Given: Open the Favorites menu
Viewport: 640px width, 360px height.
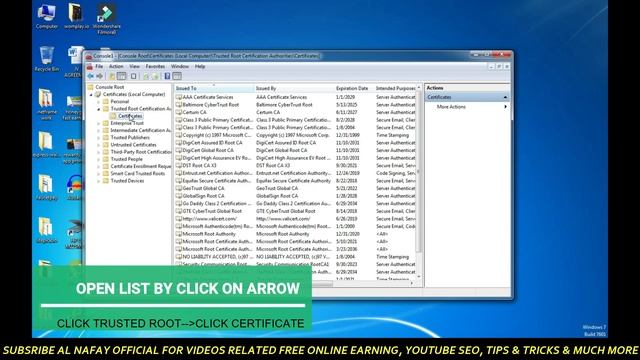Looking at the screenshot, I should tap(155, 67).
